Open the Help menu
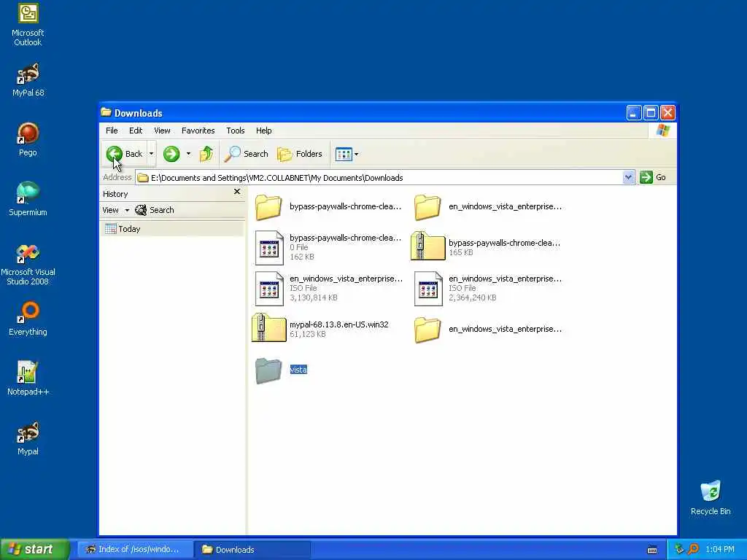747x560 pixels. tap(263, 131)
